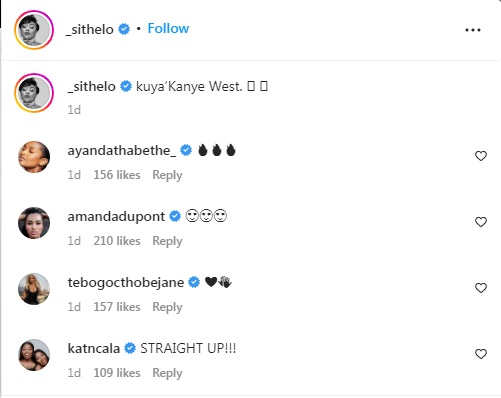Like katncala's STRAIGHT UP comment

481,354
